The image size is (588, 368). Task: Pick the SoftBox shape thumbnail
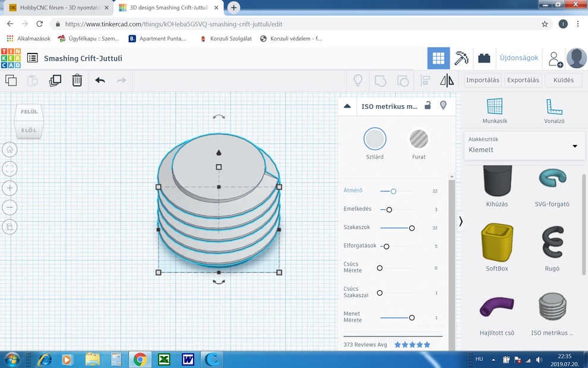tap(497, 243)
